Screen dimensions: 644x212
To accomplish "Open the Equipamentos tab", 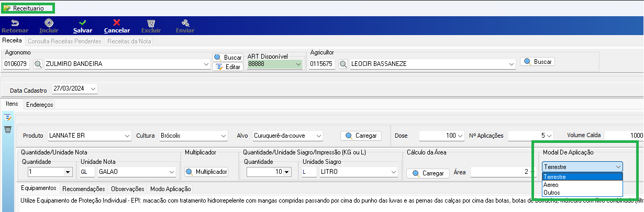I will (x=38, y=188).
